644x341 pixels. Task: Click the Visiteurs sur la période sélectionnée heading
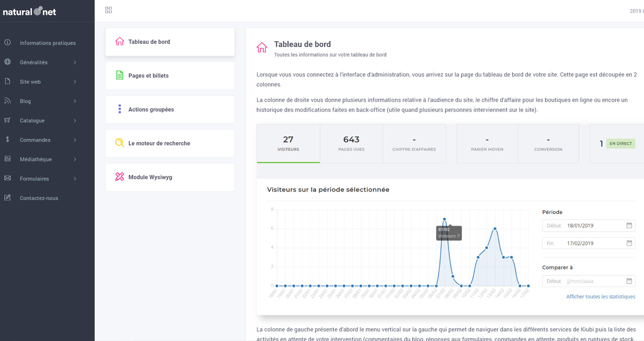click(328, 190)
